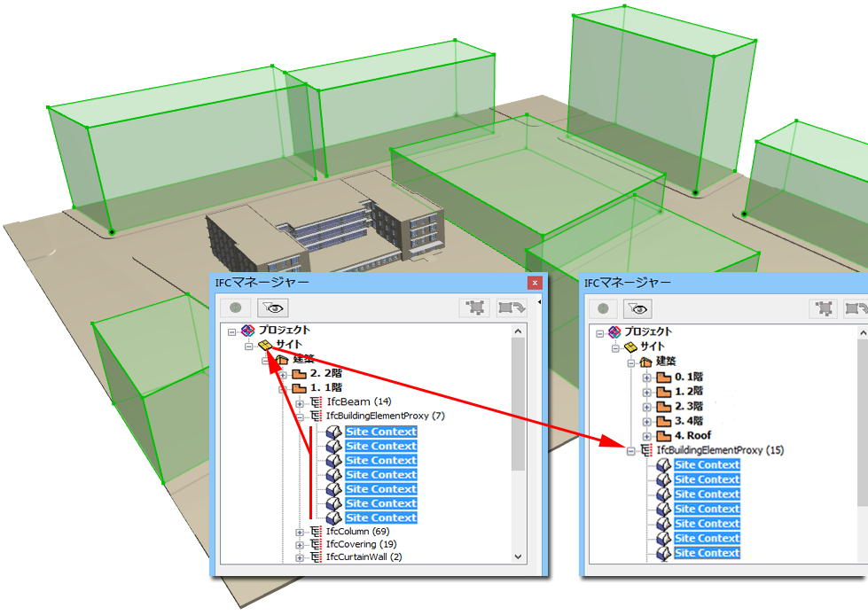Viewport: 868px width, 615px height.
Task: Toggle filter-eye button in left IFC Manager
Action: click(273, 307)
